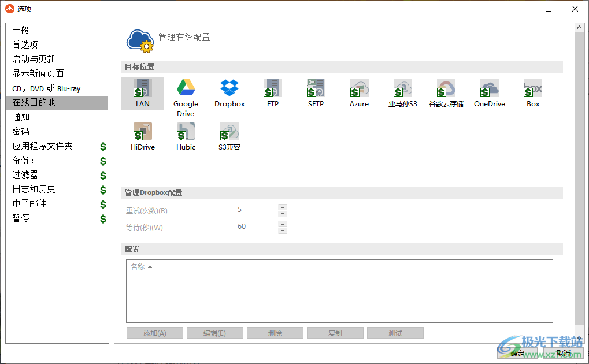Click the 重试(次数) input field
589x364 pixels.
pos(257,210)
